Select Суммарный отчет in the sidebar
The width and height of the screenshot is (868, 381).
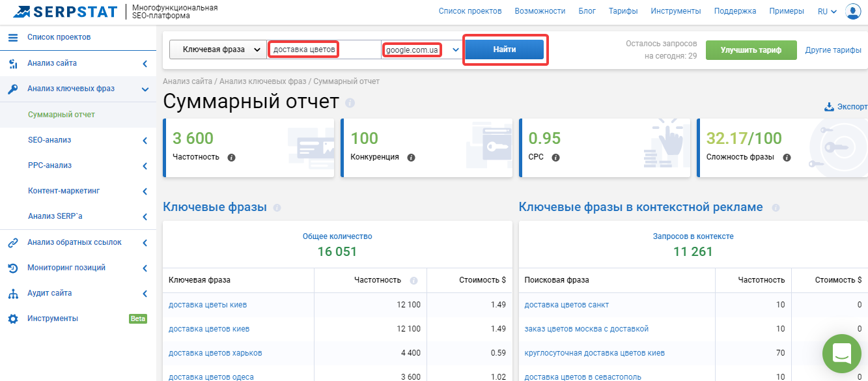coord(62,115)
